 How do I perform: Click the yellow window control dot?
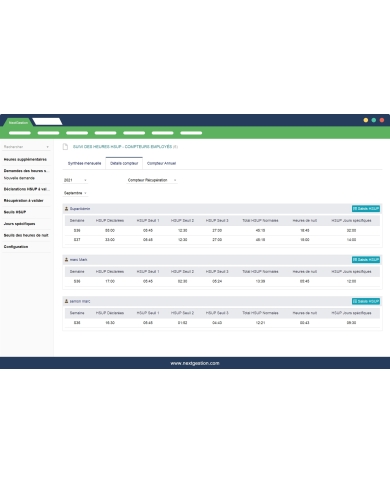[x=366, y=120]
